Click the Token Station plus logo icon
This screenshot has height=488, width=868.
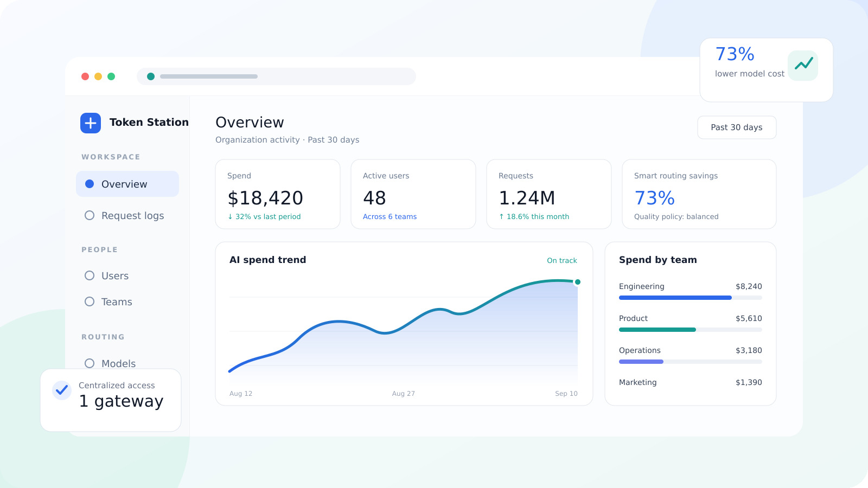91,123
